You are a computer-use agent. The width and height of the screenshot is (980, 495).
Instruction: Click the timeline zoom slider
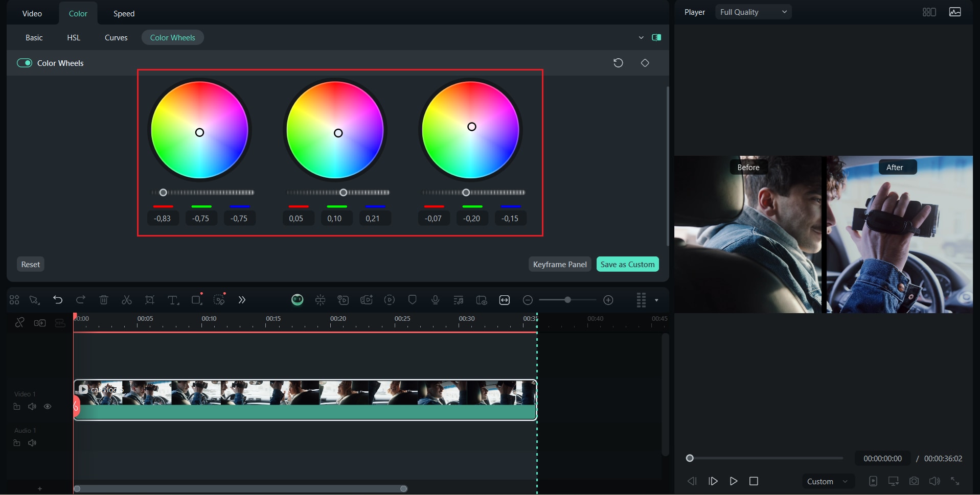click(567, 300)
